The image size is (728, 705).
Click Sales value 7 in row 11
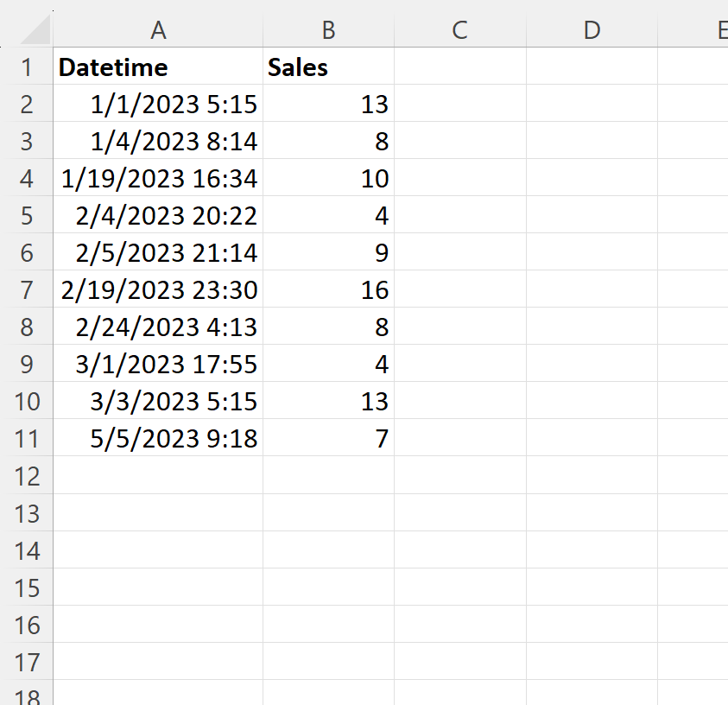[x=328, y=438]
